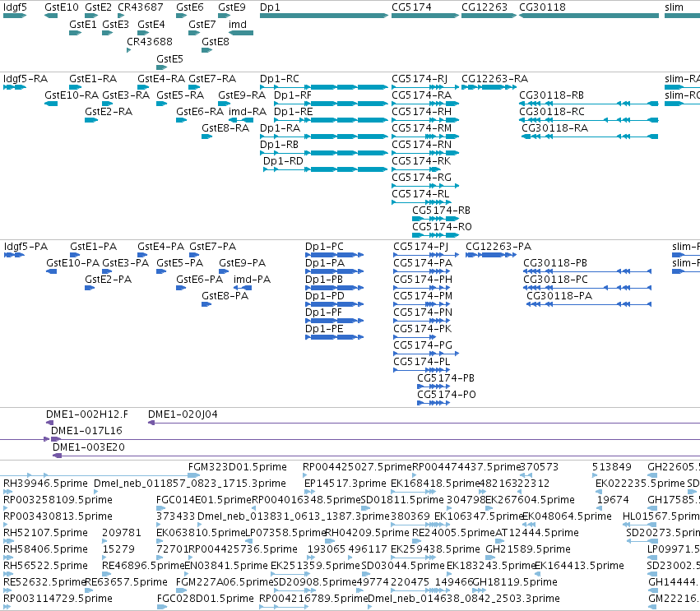Select transcript GstE8-RA label

pyautogui.click(x=225, y=128)
